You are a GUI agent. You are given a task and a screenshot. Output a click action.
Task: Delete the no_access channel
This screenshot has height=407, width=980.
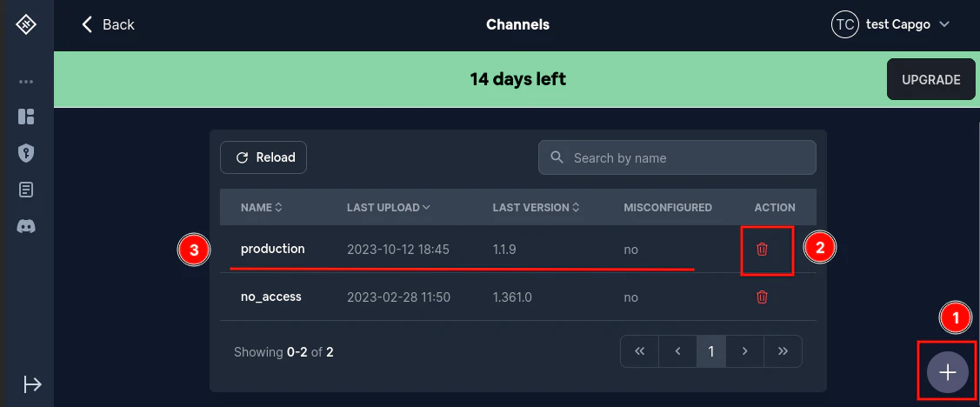pyautogui.click(x=762, y=297)
